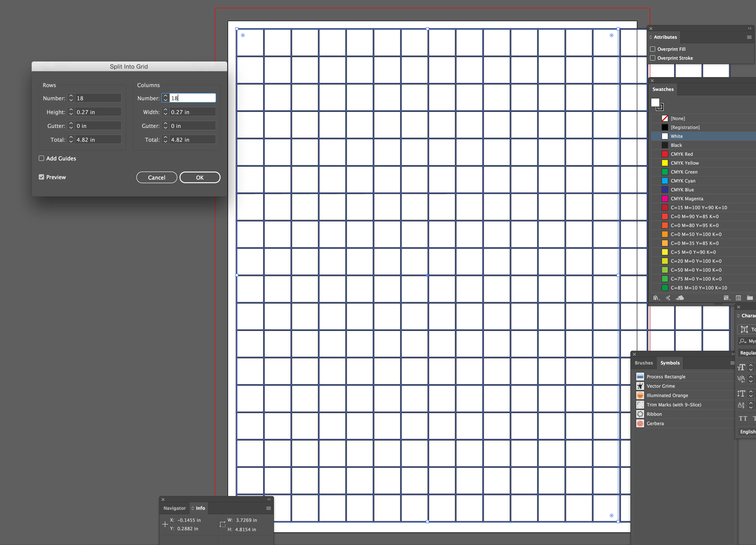Screen dimensions: 756x545
Task: Click the Touch Type tool icon
Action: [x=744, y=329]
